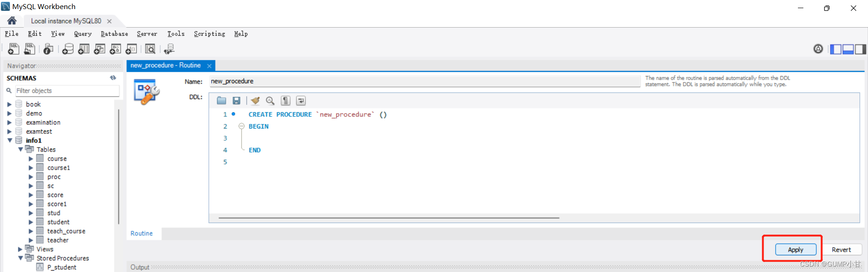Create a new stored procedure from toolbar
Image resolution: width=868 pixels, height=272 pixels.
[x=115, y=49]
